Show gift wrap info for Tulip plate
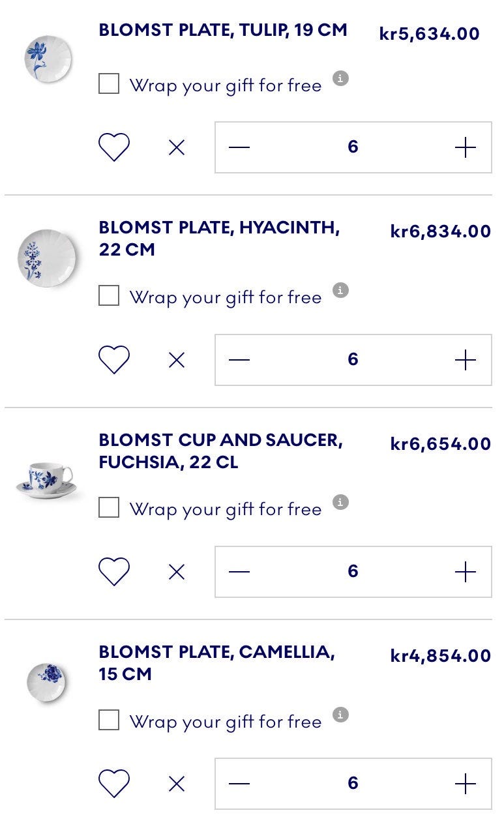The image size is (504, 817). tap(340, 78)
